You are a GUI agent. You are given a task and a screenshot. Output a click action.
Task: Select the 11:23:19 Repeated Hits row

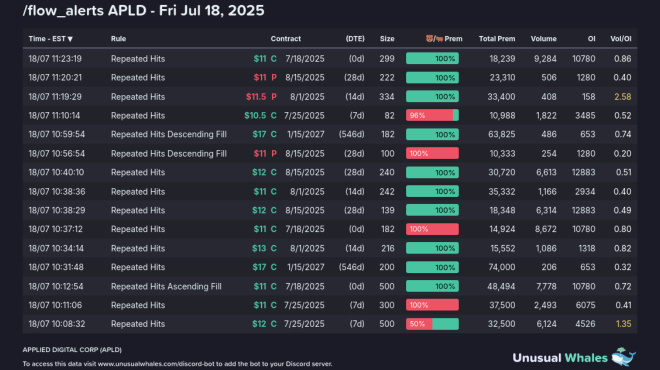click(330, 59)
